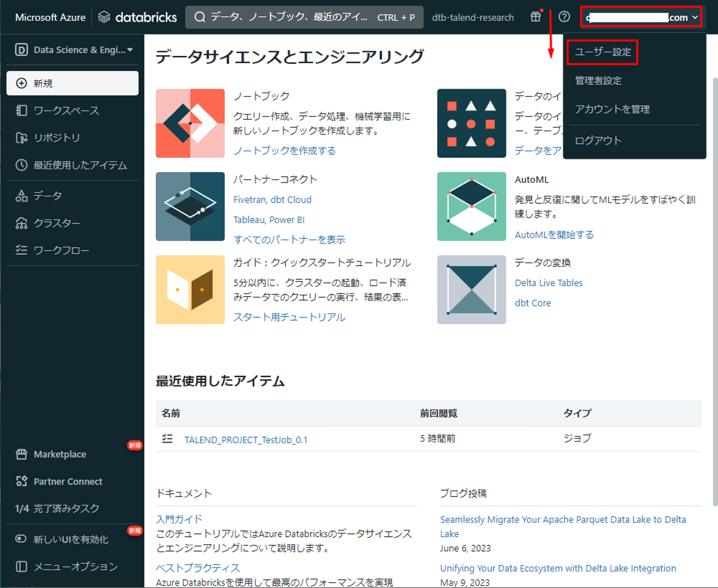
Task: Click the リポジトリ sidebar icon
Action: tap(21, 138)
